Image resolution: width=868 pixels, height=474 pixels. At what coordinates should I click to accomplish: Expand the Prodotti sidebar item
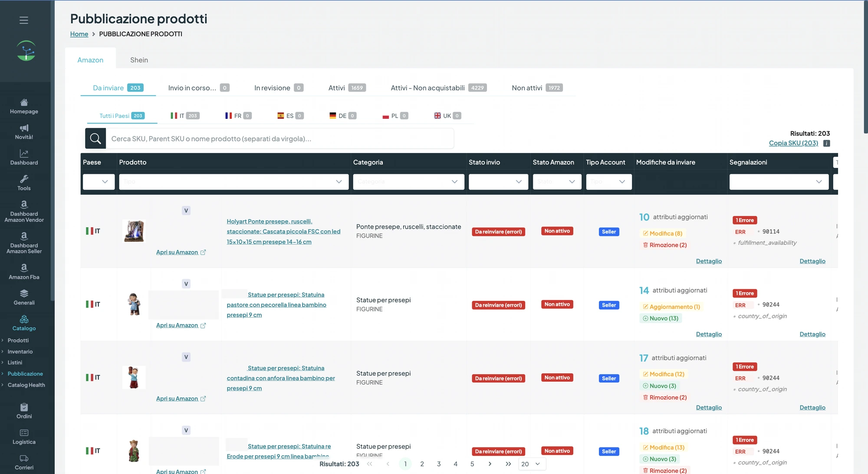tap(18, 340)
